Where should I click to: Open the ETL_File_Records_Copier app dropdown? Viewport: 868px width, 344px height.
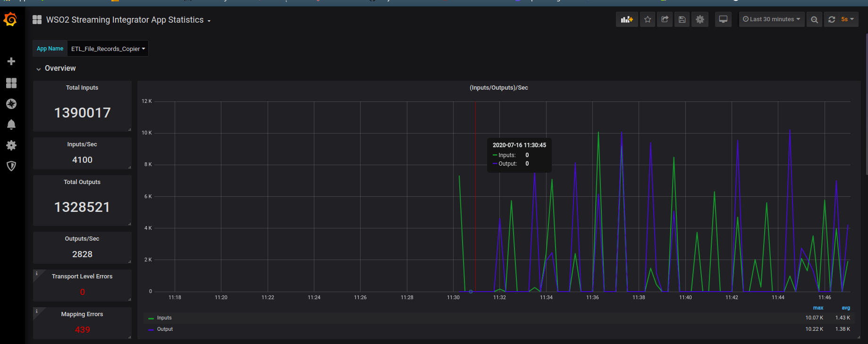point(108,49)
